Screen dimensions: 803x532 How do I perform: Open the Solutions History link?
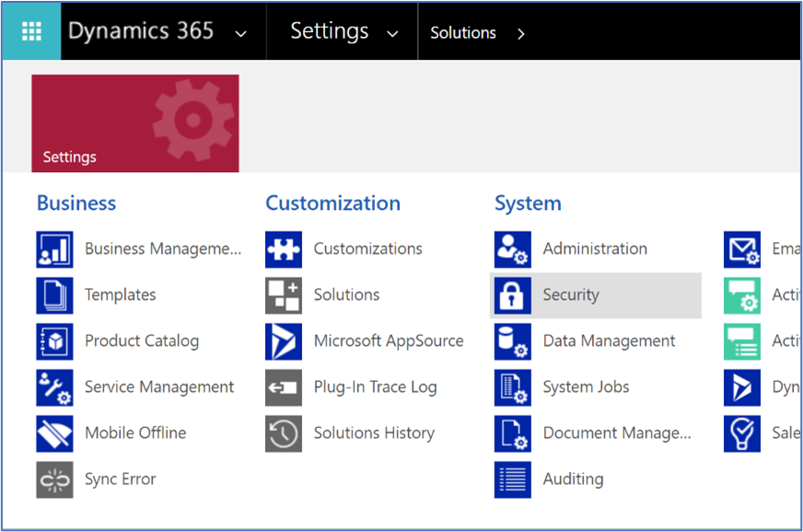(x=374, y=434)
